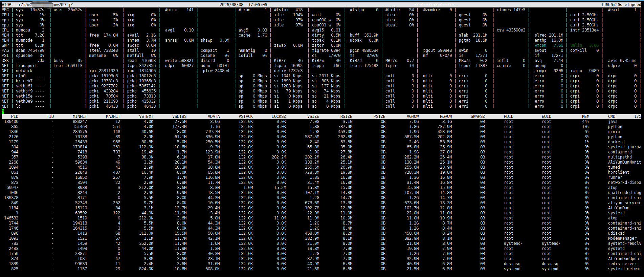This screenshot has width=644, height=277.
Task: Click the SWAPSZ column header
Action: [x=478, y=116]
